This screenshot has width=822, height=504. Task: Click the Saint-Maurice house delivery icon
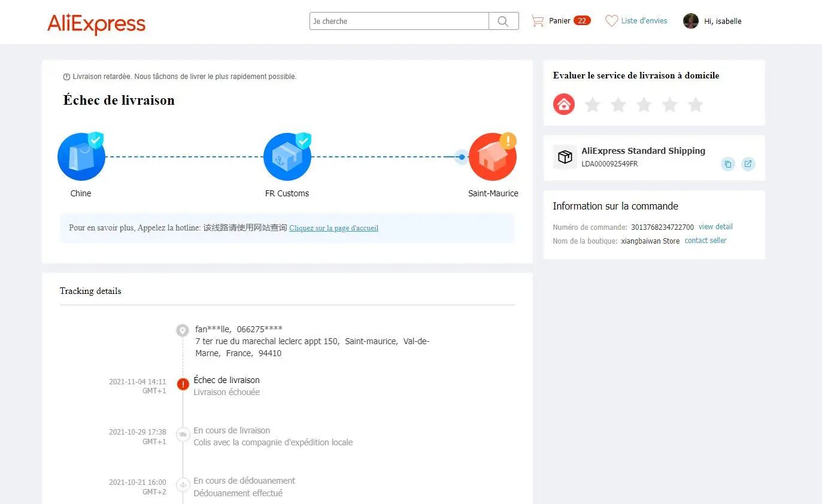493,157
